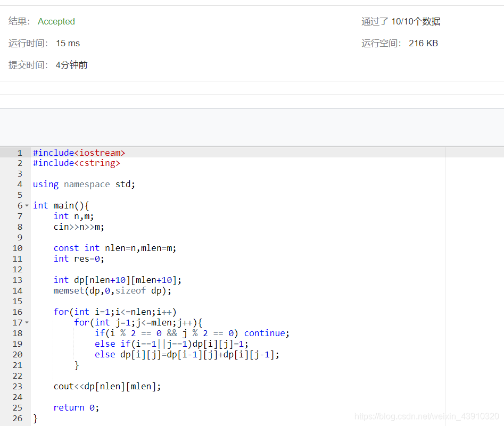Click the continue keyword on line 18
The width and height of the screenshot is (504, 426).
264,333
